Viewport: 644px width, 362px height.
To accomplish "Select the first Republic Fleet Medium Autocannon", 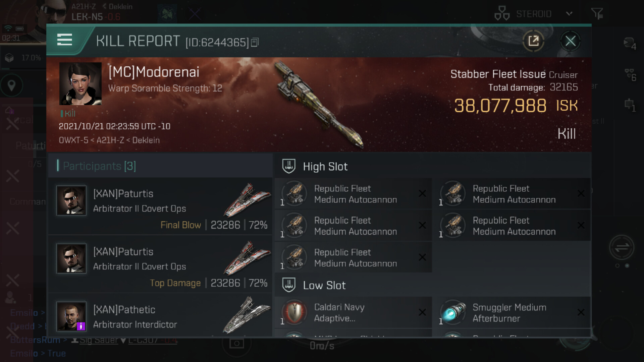I will (x=353, y=194).
